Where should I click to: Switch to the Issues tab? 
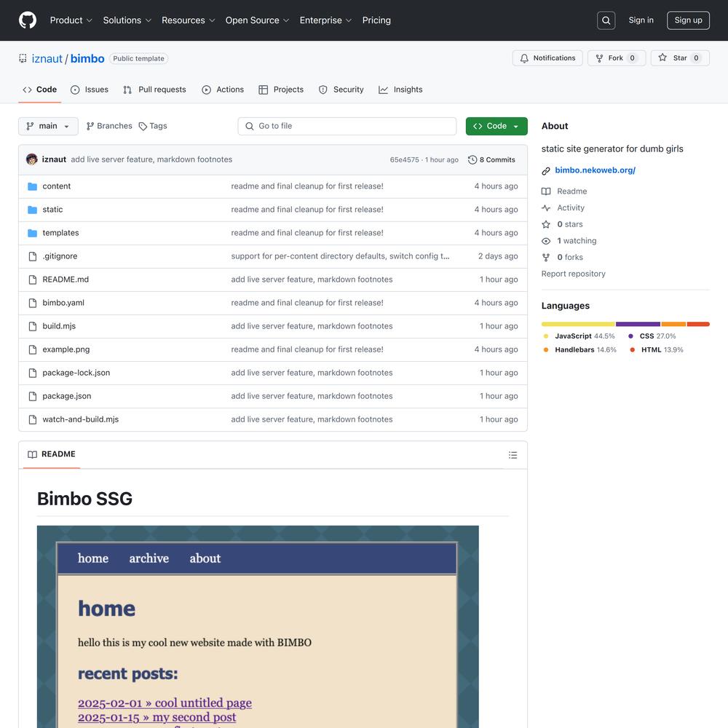89,90
